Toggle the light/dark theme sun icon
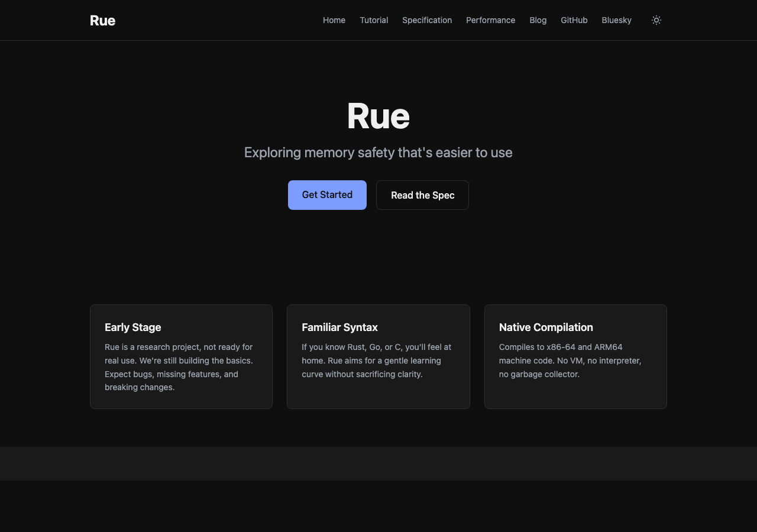Image resolution: width=757 pixels, height=532 pixels. point(656,20)
